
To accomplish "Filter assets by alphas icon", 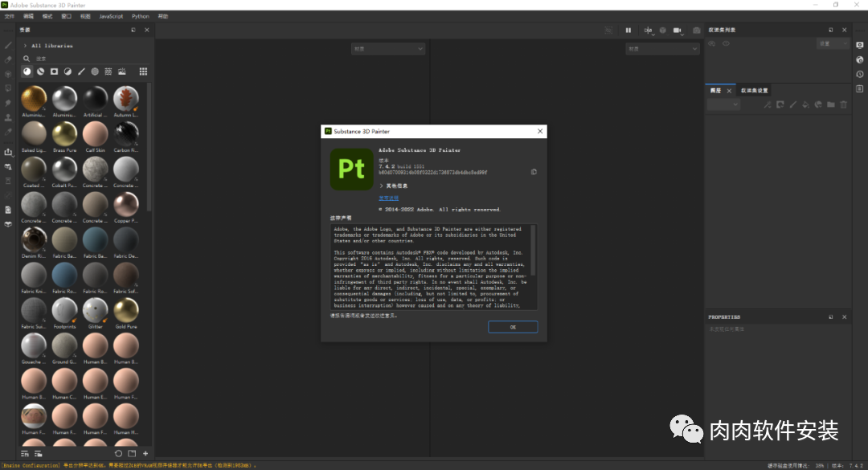I will click(x=95, y=72).
